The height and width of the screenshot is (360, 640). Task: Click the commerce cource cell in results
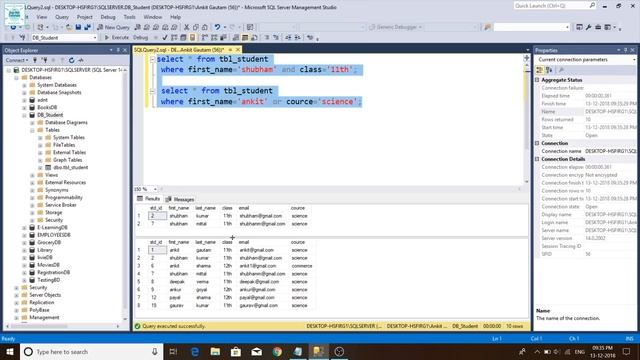[x=302, y=266]
